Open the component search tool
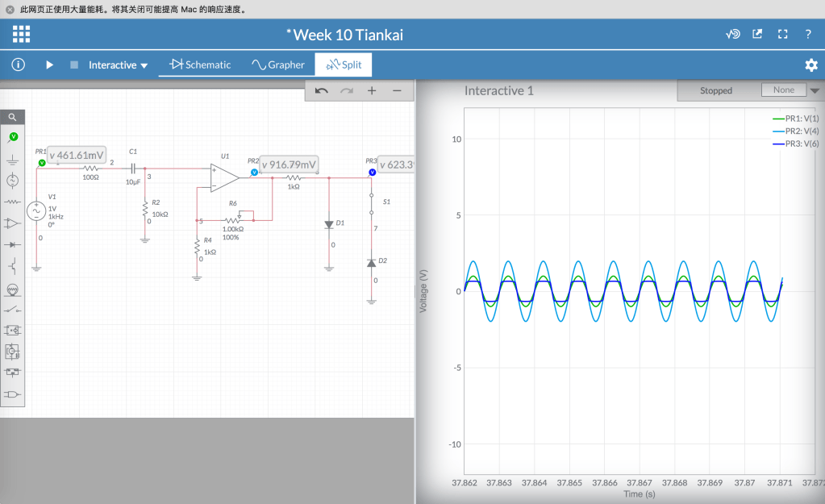825x504 pixels. pyautogui.click(x=13, y=117)
